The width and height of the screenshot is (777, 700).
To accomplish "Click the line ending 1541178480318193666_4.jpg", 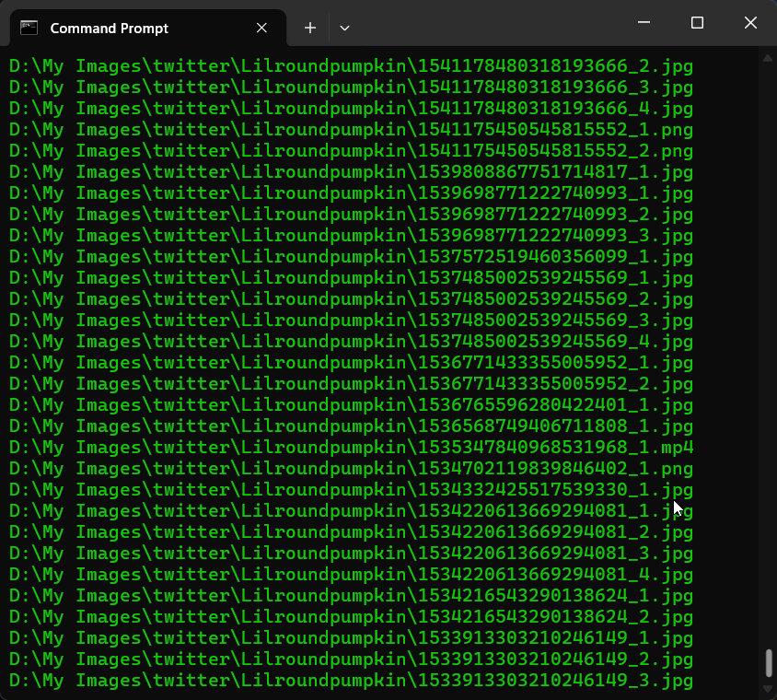I will [x=351, y=109].
